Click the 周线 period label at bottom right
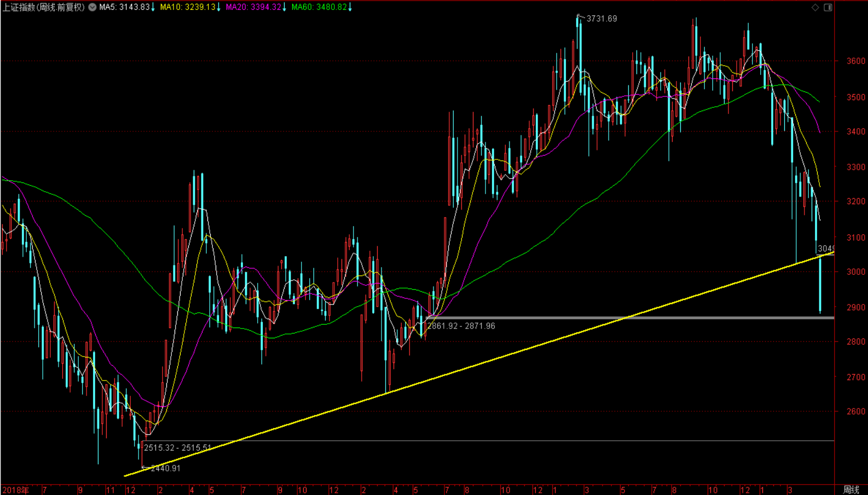This screenshot has width=868, height=495. point(851,490)
